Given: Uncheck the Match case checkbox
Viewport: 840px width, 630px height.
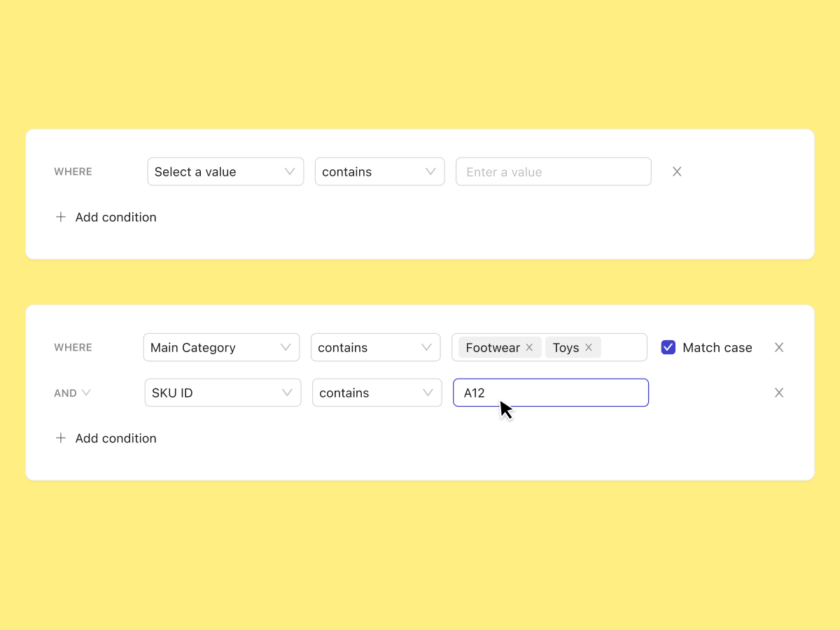Looking at the screenshot, I should 668,347.
